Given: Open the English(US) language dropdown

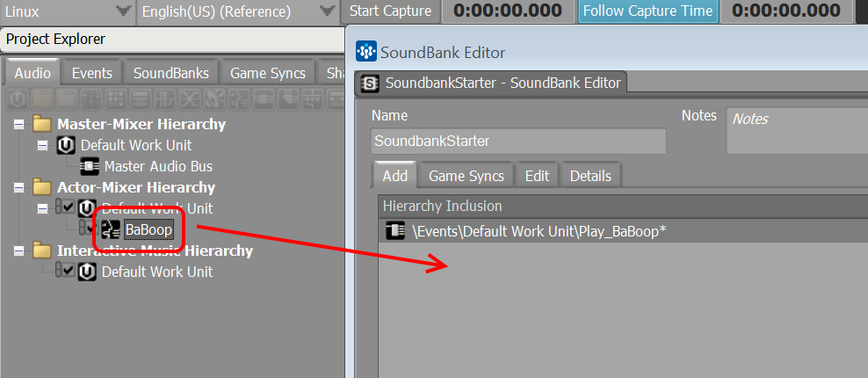Looking at the screenshot, I should tap(237, 11).
